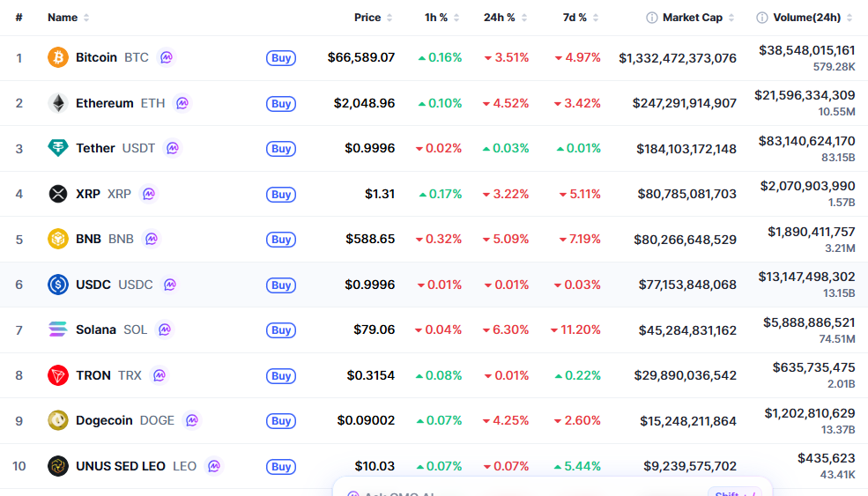Click the Dogecoin logo icon
The image size is (868, 496).
pyautogui.click(x=57, y=420)
